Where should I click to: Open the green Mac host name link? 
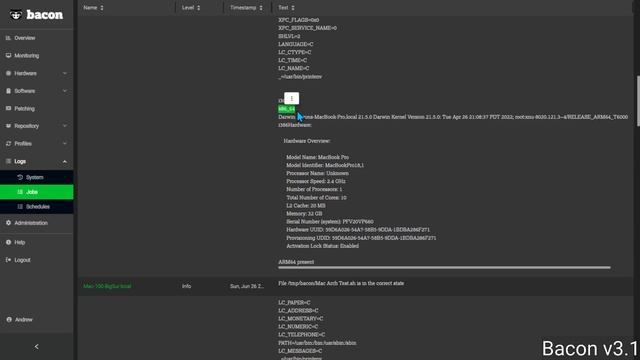click(x=107, y=286)
